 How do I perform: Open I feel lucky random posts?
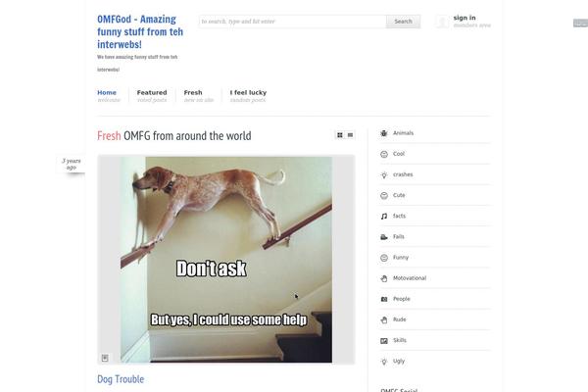(x=248, y=96)
